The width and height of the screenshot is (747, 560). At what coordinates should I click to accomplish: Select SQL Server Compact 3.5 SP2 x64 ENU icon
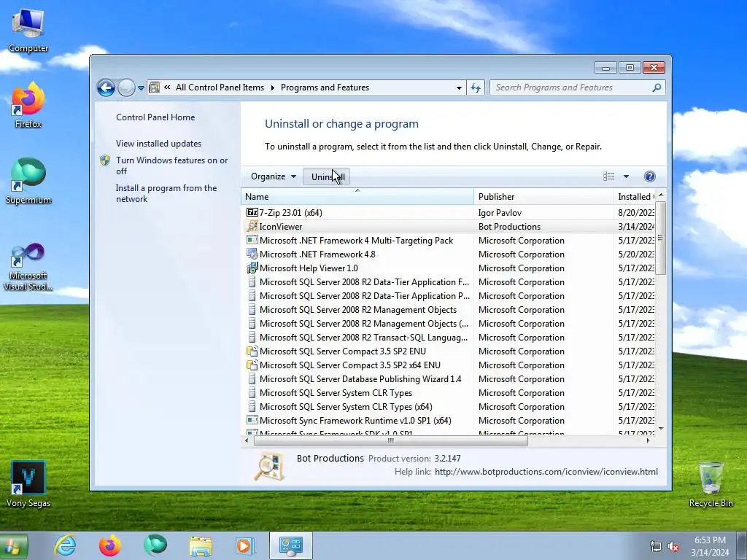point(252,365)
